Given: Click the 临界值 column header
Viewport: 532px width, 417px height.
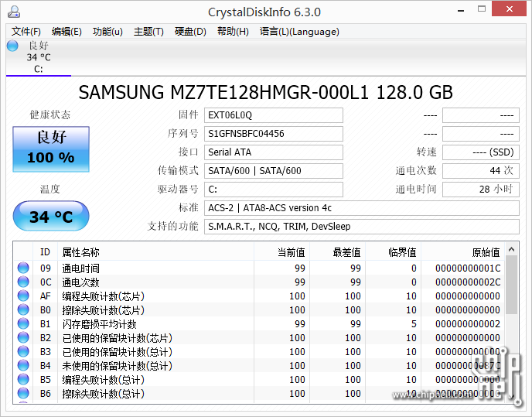Looking at the screenshot, I should click(x=394, y=252).
